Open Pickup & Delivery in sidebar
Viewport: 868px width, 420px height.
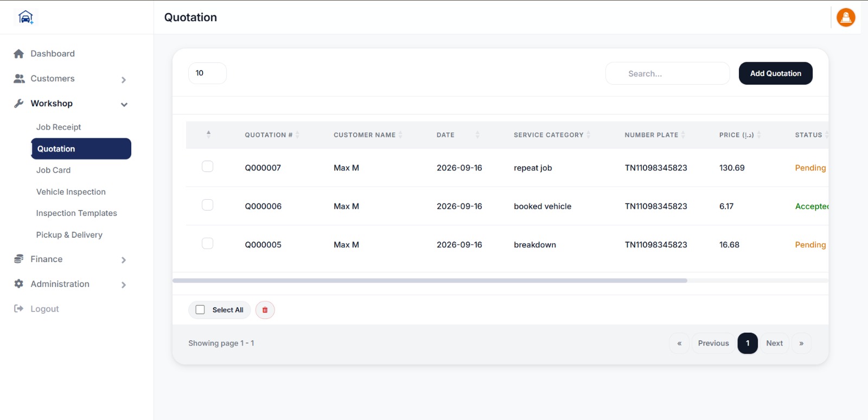[69, 235]
